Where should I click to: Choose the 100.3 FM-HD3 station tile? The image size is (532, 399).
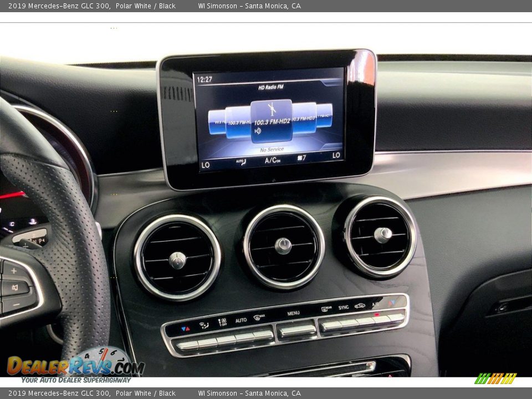point(304,118)
